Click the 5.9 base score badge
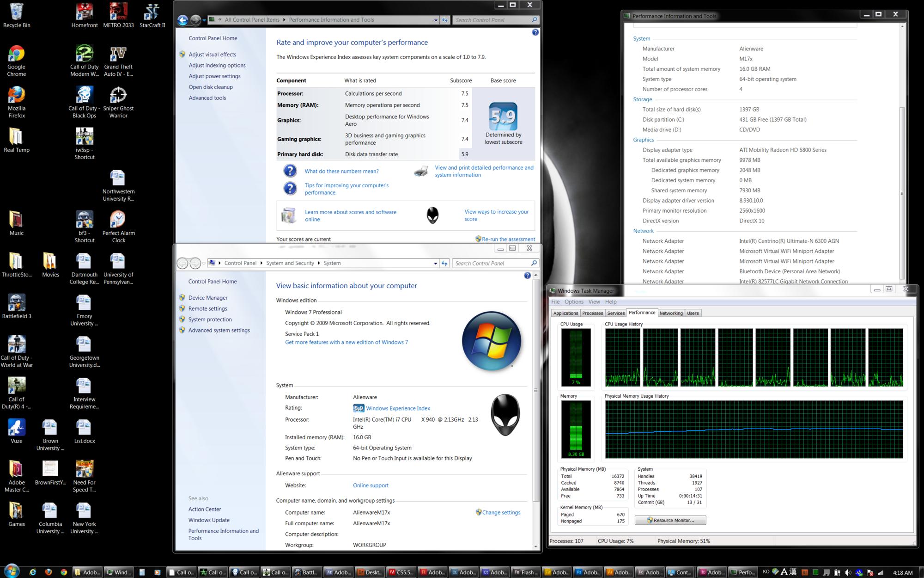The image size is (924, 578). 503,117
